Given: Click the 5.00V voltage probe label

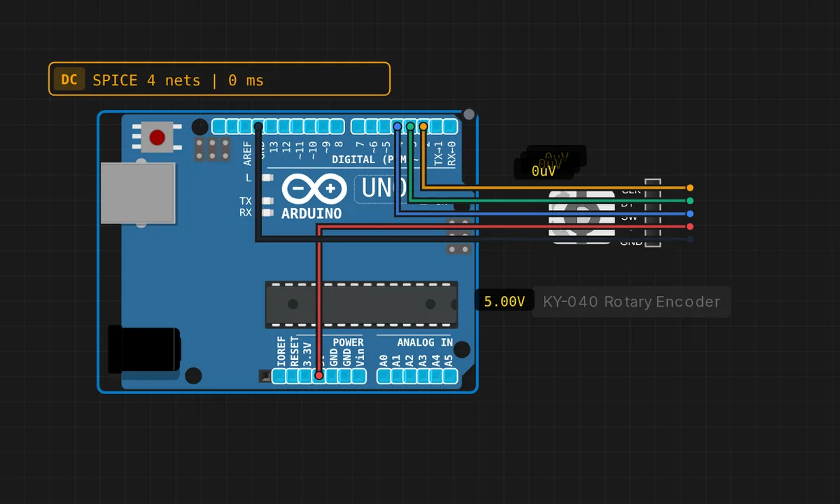Looking at the screenshot, I should pyautogui.click(x=504, y=302).
